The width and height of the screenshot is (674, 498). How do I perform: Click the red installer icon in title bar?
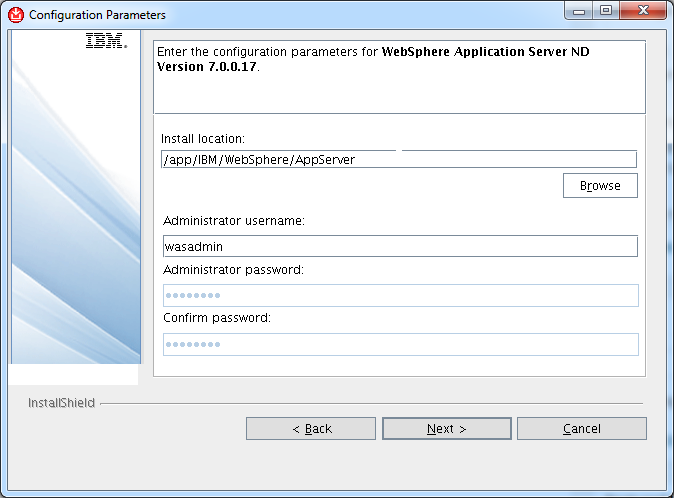16,15
